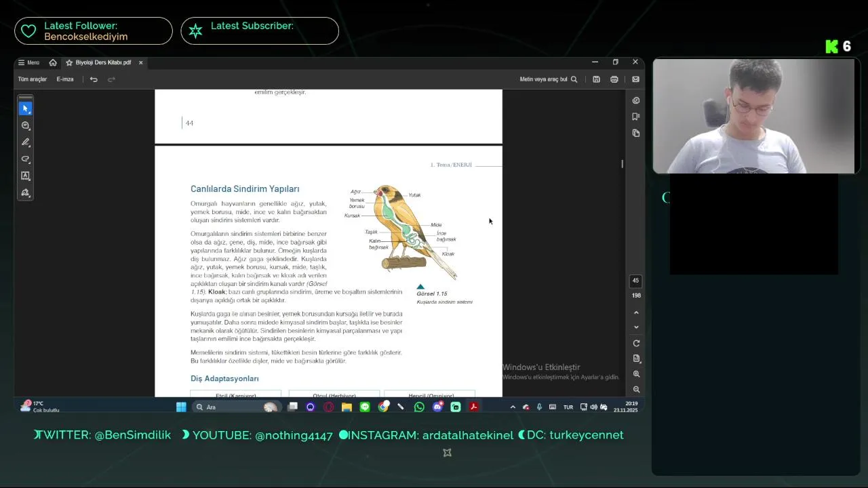The width and height of the screenshot is (868, 488).
Task: Click the current page number box 45
Action: [635, 281]
